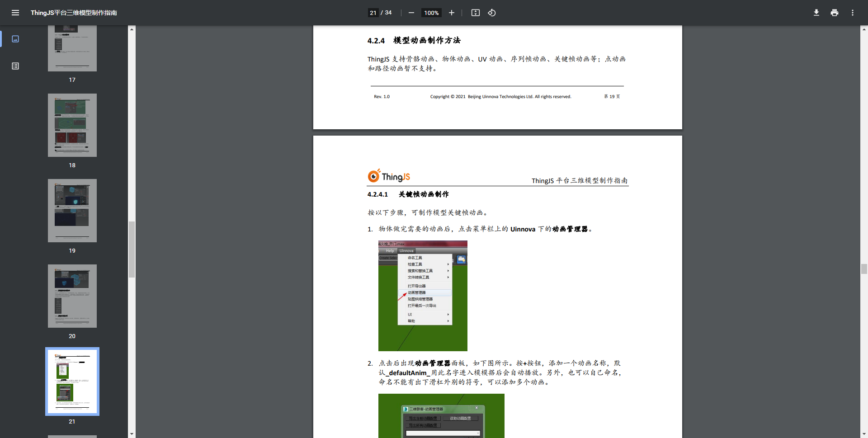Click the total page count '34'
The width and height of the screenshot is (868, 438).
pos(388,13)
